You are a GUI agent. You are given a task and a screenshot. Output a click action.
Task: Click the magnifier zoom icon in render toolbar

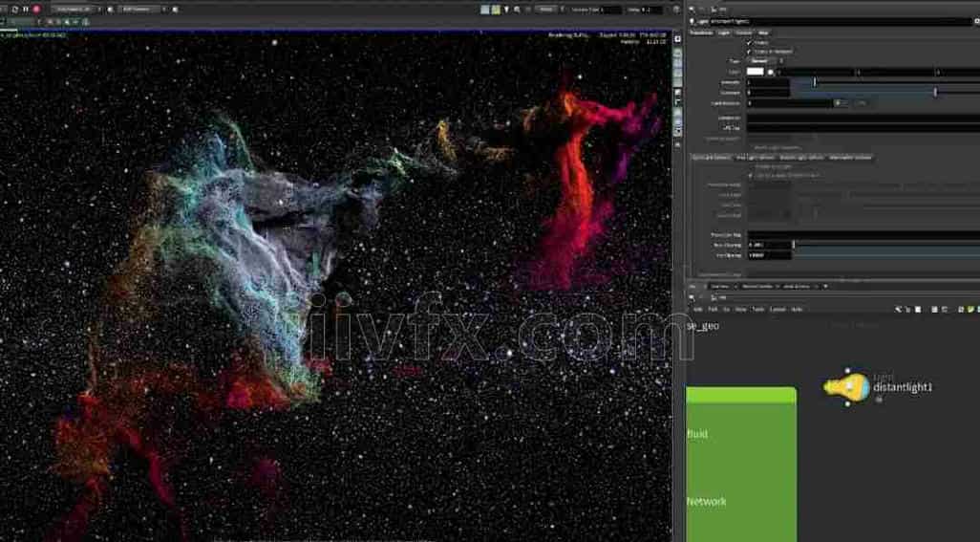tap(517, 10)
